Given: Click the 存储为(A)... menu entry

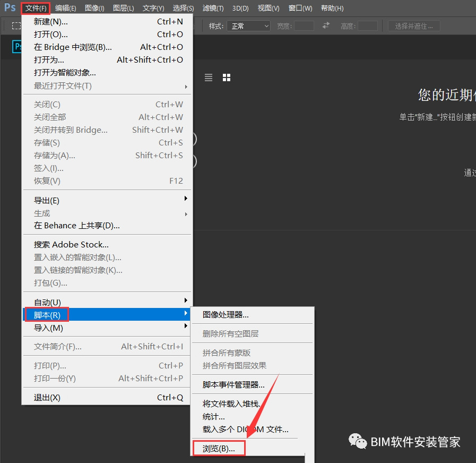Looking at the screenshot, I should click(x=107, y=156).
